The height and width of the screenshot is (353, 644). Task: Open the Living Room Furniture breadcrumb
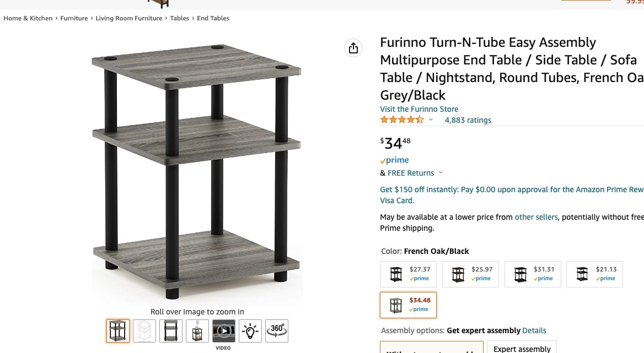pyautogui.click(x=129, y=18)
